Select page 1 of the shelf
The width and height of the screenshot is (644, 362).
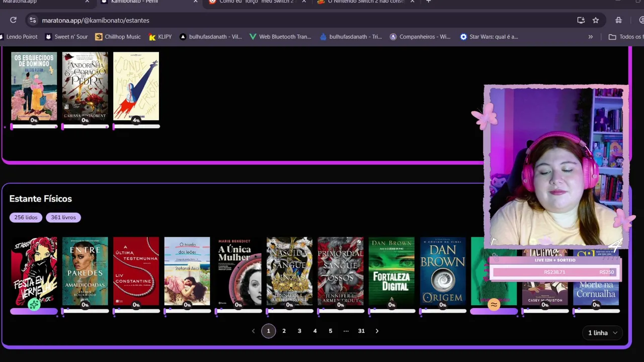pyautogui.click(x=269, y=331)
